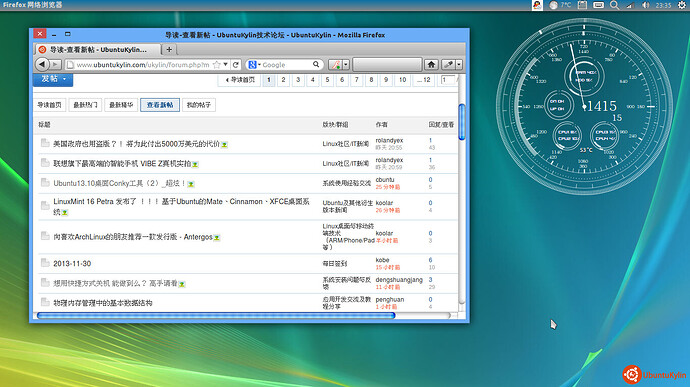Screen dimensions: 690x387
Task: Bookmark this page with the star icon
Action: 217,65
